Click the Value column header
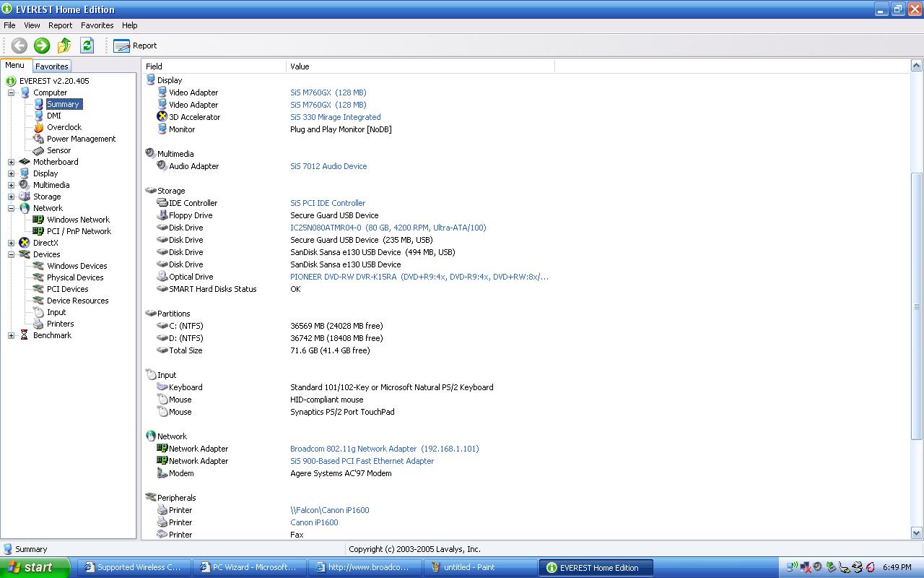Viewport: 924px width, 578px height. tap(420, 66)
